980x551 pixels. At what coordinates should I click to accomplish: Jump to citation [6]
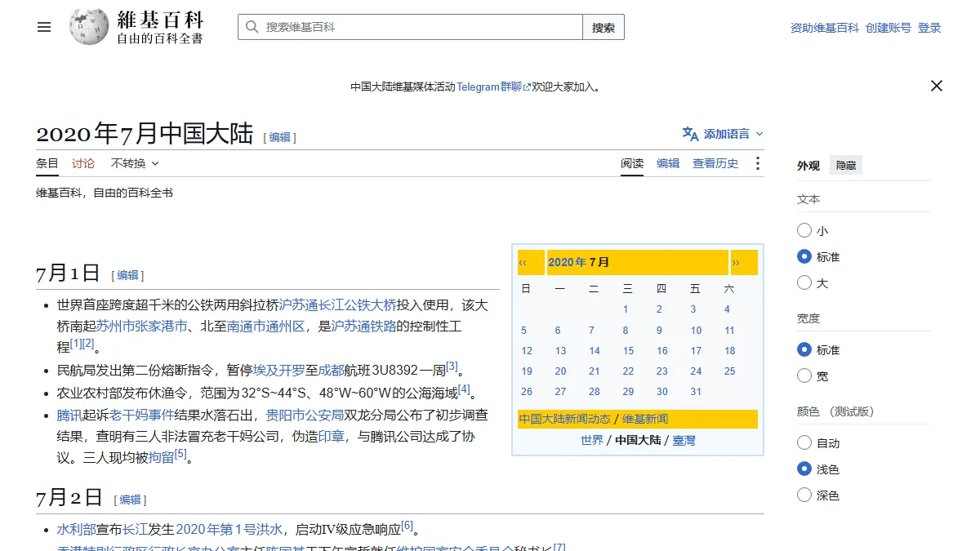pyautogui.click(x=407, y=525)
